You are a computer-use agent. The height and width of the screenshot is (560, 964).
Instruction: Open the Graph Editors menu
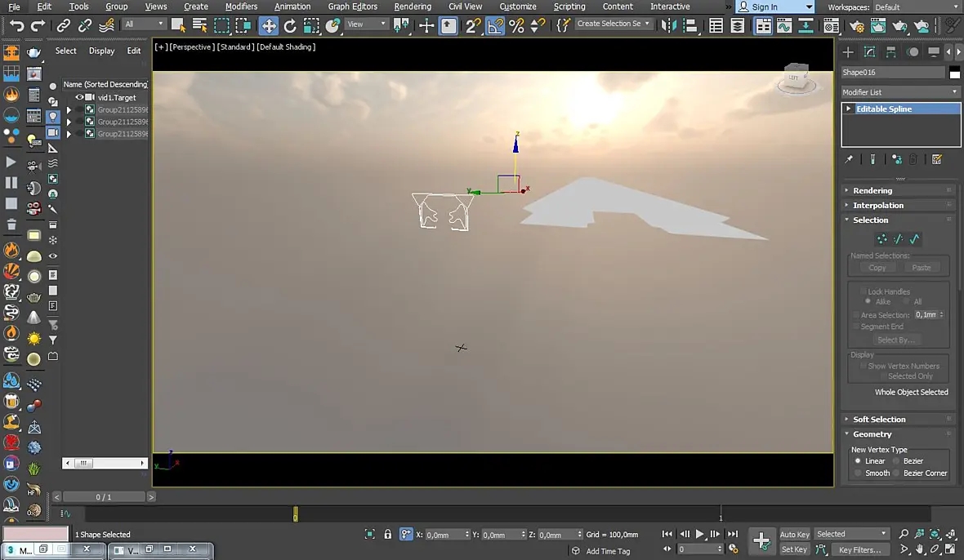pos(352,7)
